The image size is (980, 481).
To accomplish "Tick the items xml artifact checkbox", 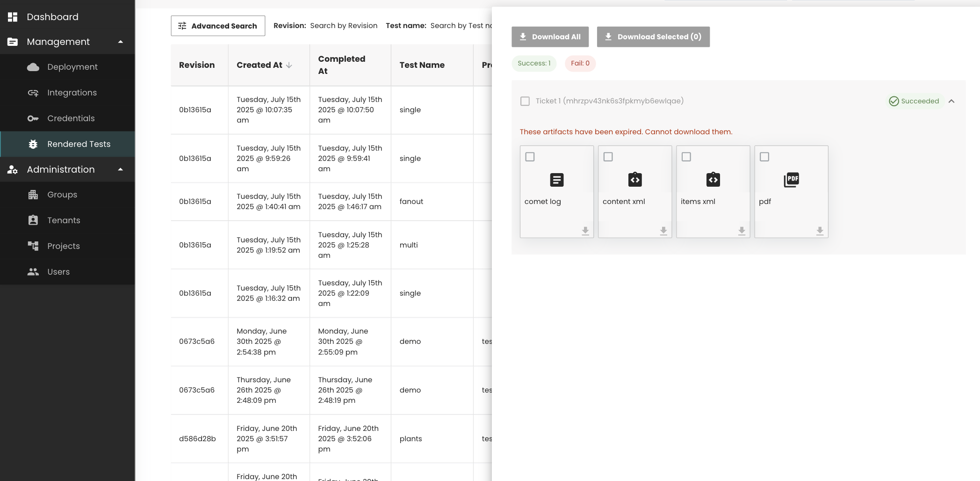I will coord(686,157).
